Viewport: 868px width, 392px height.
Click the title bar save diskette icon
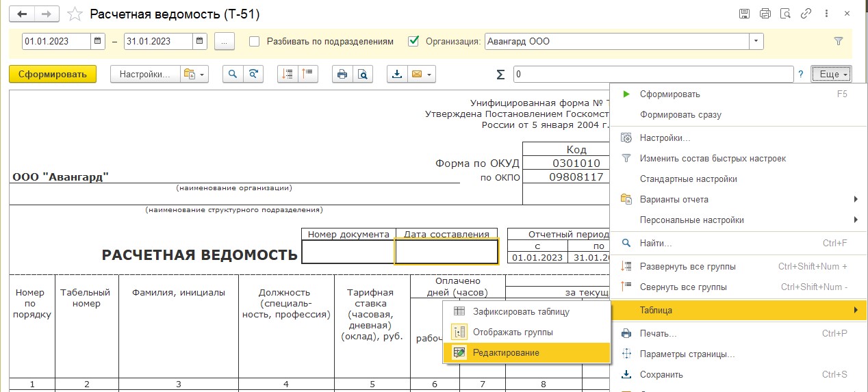(x=745, y=14)
